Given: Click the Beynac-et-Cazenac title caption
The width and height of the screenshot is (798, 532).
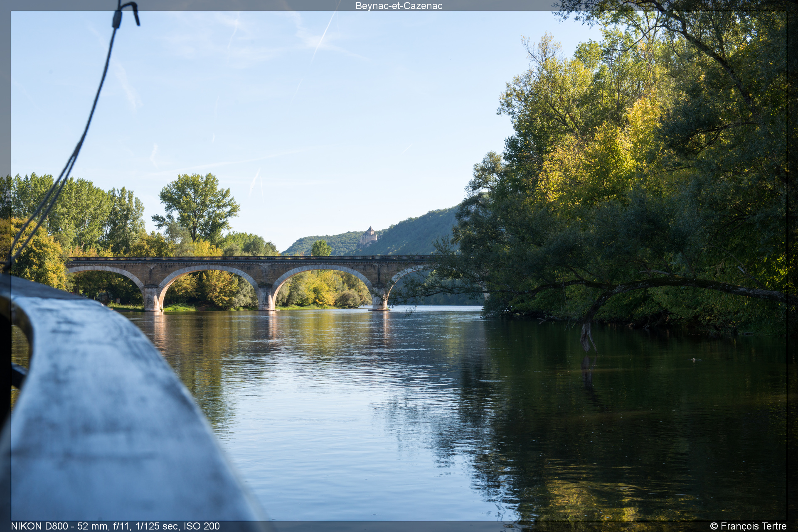Looking at the screenshot, I should point(399,6).
